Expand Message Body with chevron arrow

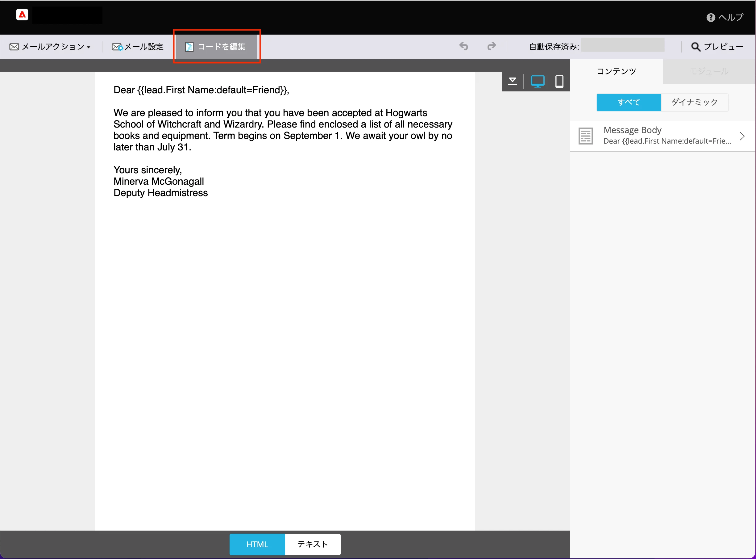tap(742, 136)
